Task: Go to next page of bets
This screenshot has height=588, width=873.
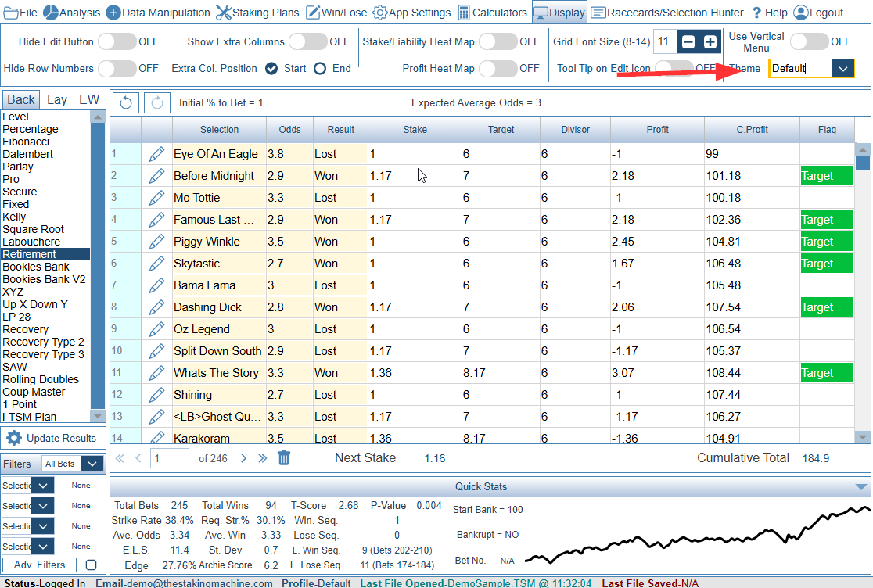Action: pos(243,458)
